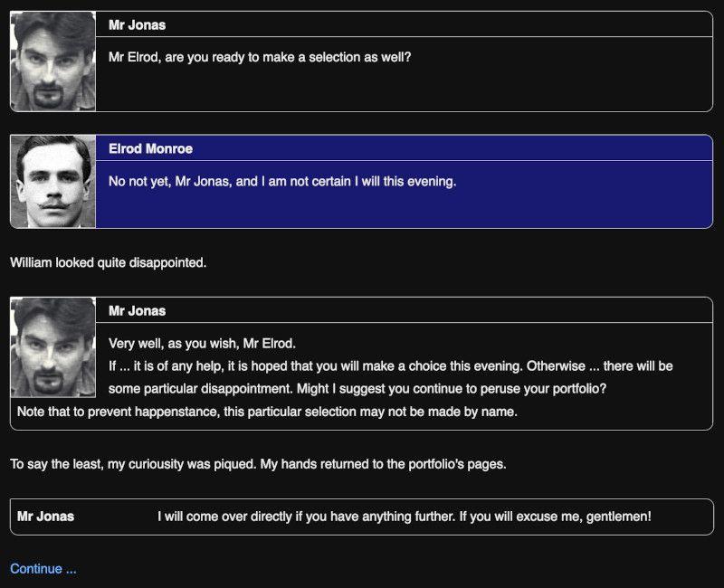Click Mr Jonas portrait in the first dialogue
724x588 pixels.
tap(52, 62)
